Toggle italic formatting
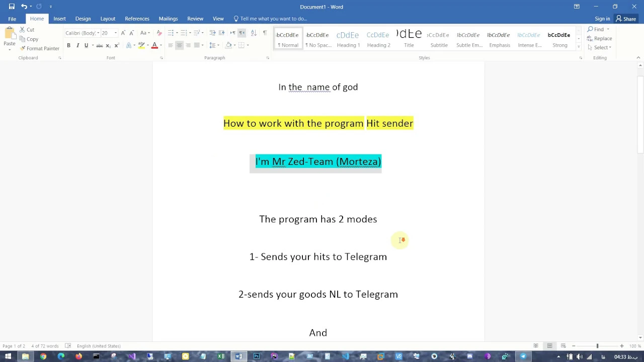Screen dimensions: 644x362 tap(77, 45)
